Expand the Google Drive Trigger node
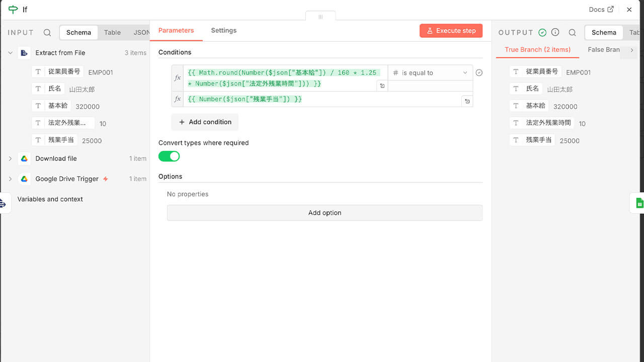Image resolution: width=644 pixels, height=362 pixels. pyautogui.click(x=10, y=179)
